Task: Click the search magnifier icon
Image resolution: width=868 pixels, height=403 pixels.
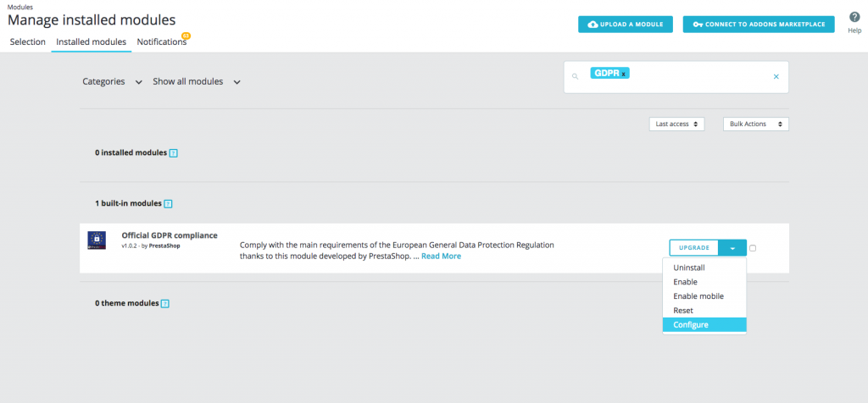Action: [575, 77]
